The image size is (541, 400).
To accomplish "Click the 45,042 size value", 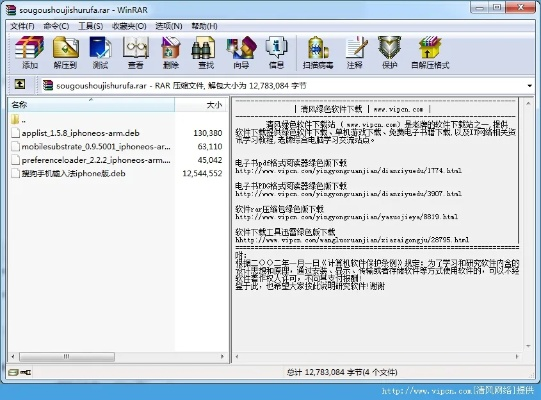I will (x=210, y=160).
